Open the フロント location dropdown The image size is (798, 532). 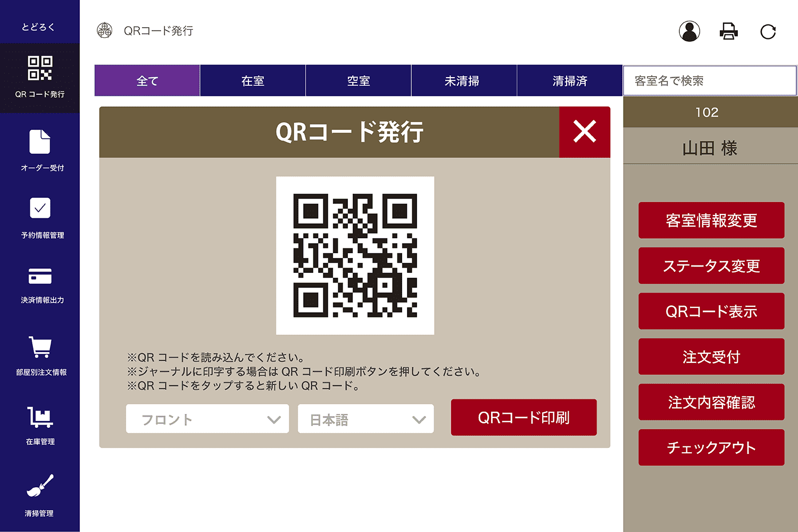pyautogui.click(x=207, y=419)
